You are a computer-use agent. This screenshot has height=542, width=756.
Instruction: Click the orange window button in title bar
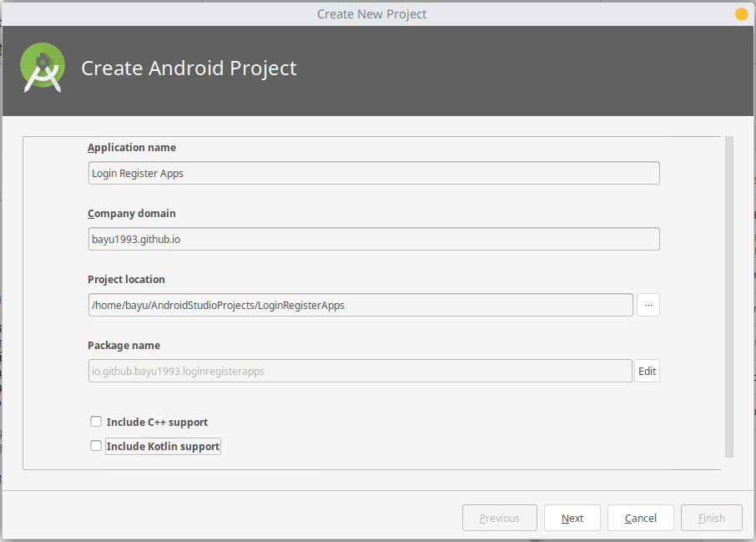(x=741, y=14)
